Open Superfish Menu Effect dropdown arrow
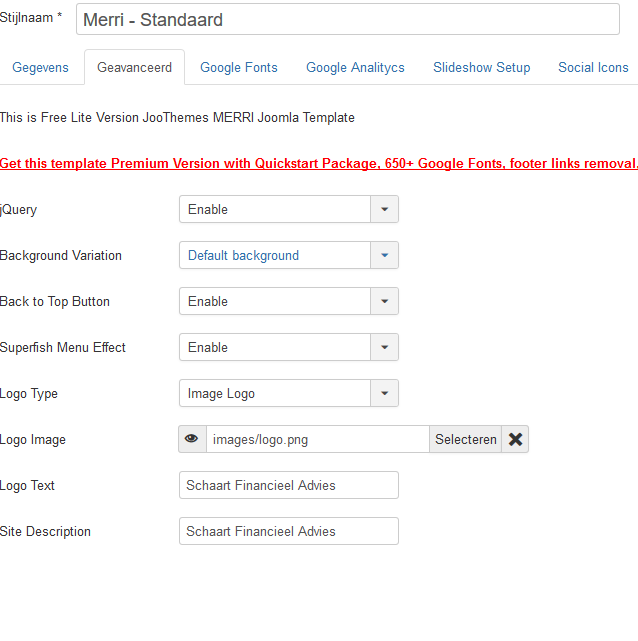Screen dimensions: 638x641 coord(384,347)
